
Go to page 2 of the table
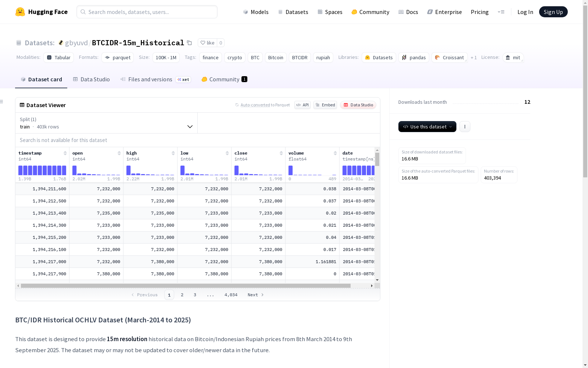click(182, 295)
